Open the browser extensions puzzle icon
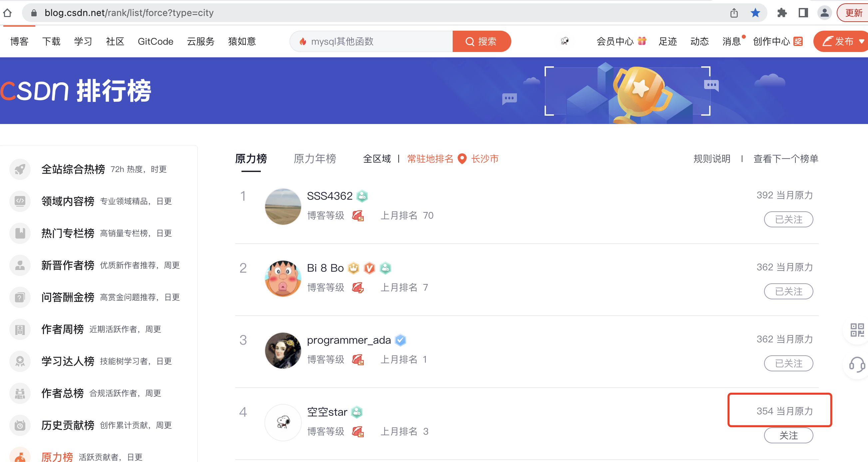 click(782, 13)
